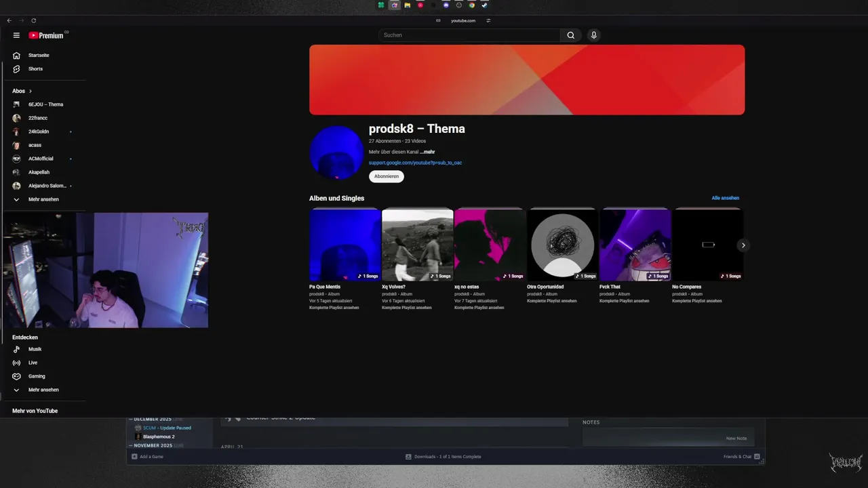The width and height of the screenshot is (868, 488).
Task: Copy link icon left of youtube.com
Action: tap(438, 20)
